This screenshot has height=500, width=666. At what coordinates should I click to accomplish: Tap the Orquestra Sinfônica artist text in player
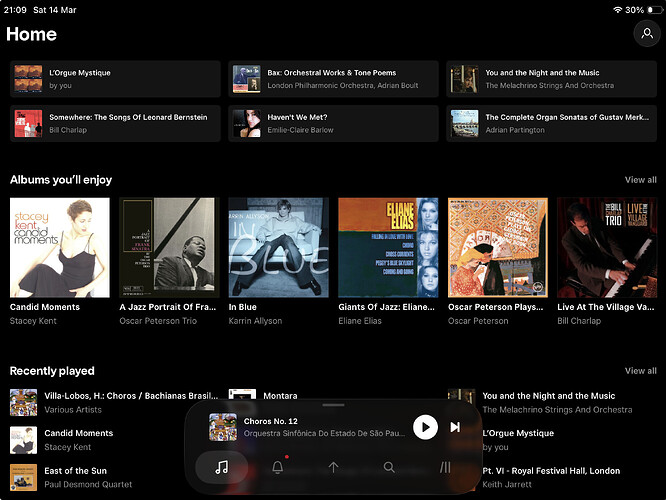point(324,433)
